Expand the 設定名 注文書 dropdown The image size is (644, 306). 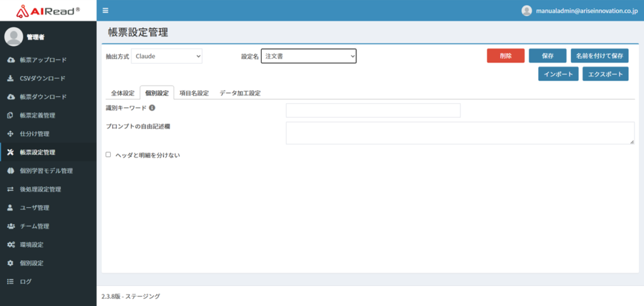click(x=309, y=56)
